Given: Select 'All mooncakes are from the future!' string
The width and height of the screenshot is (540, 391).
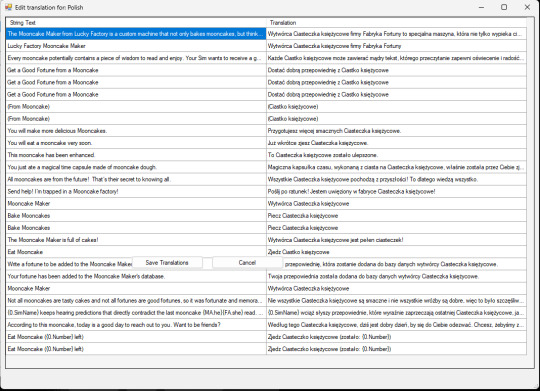Looking at the screenshot, I should 136,179.
